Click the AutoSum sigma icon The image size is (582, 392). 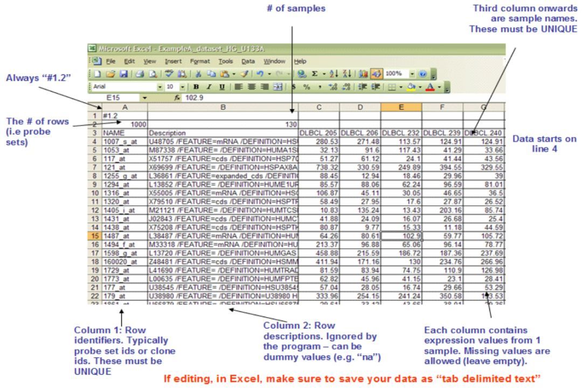[x=314, y=74]
